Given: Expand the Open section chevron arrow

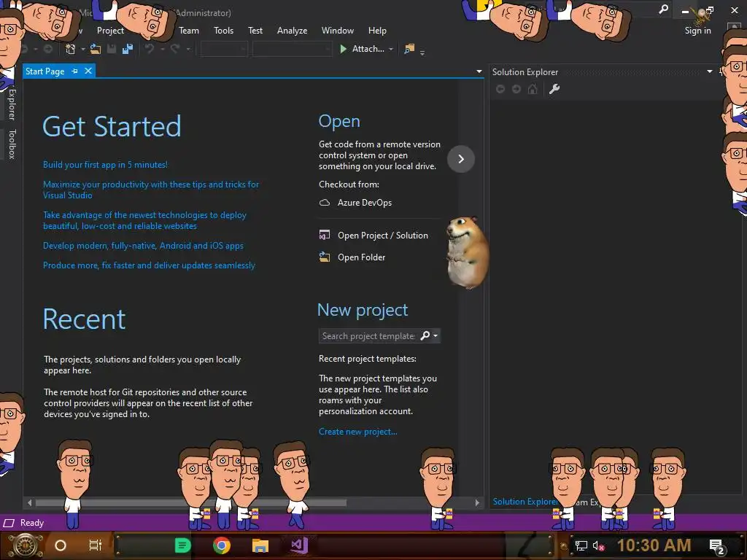Looking at the screenshot, I should (461, 158).
